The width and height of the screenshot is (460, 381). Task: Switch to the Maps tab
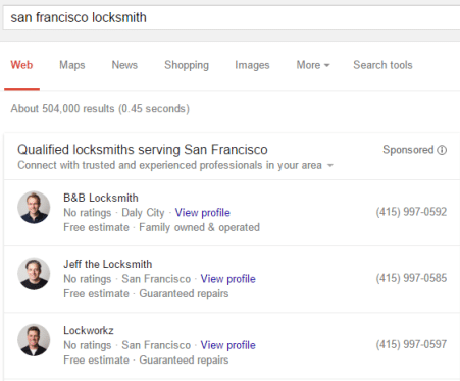pos(72,65)
